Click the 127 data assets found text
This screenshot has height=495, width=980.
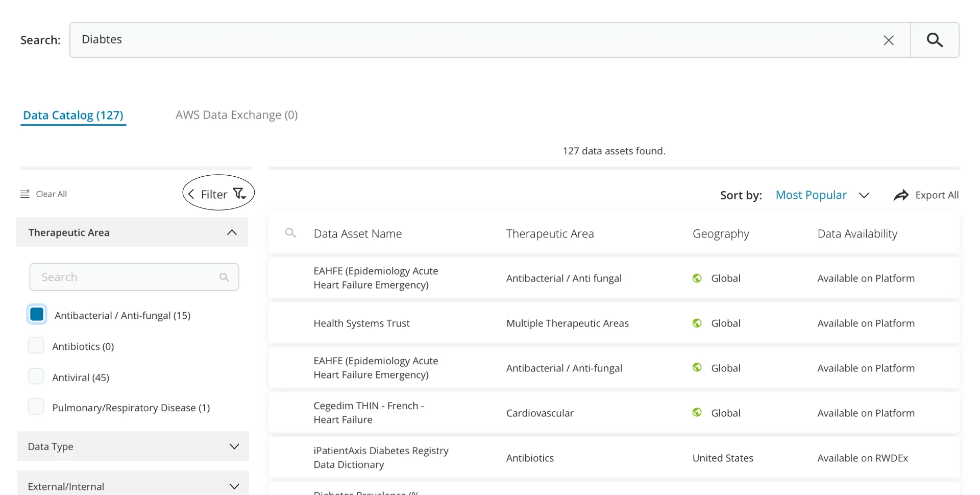click(614, 151)
